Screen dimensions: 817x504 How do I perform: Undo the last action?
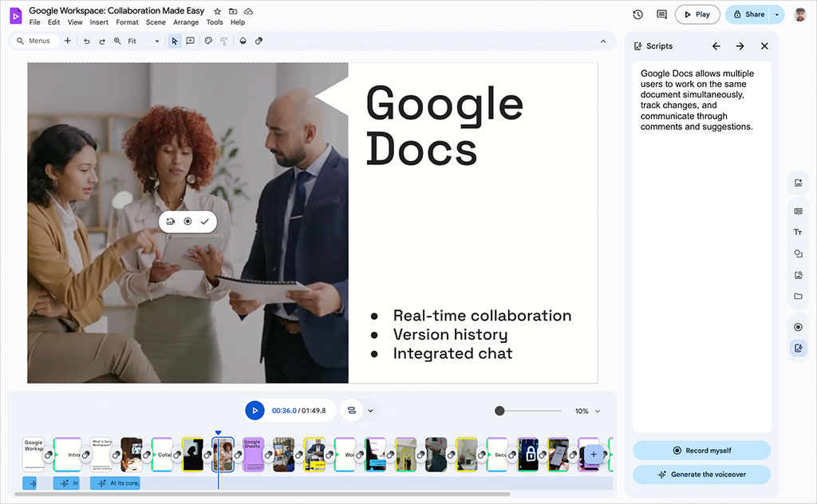(x=86, y=41)
